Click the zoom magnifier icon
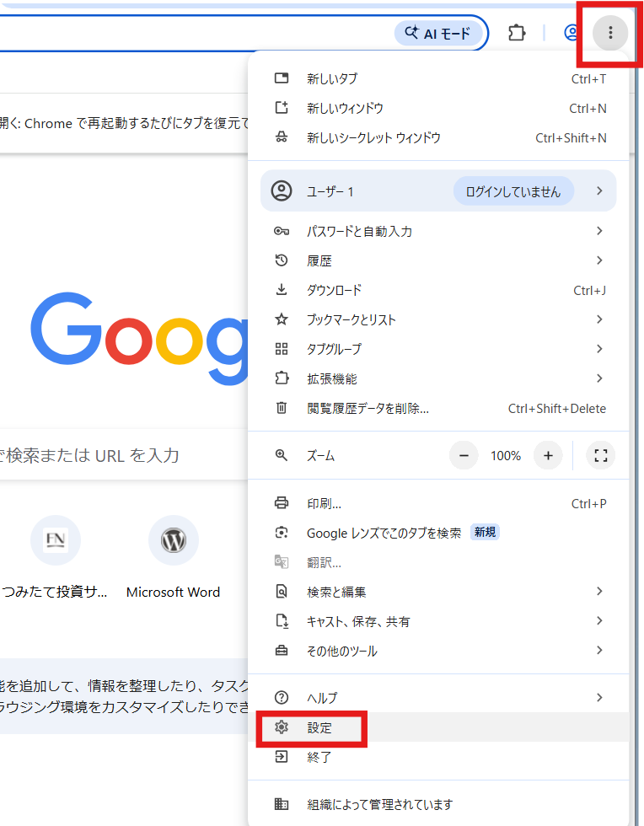 [x=282, y=455]
